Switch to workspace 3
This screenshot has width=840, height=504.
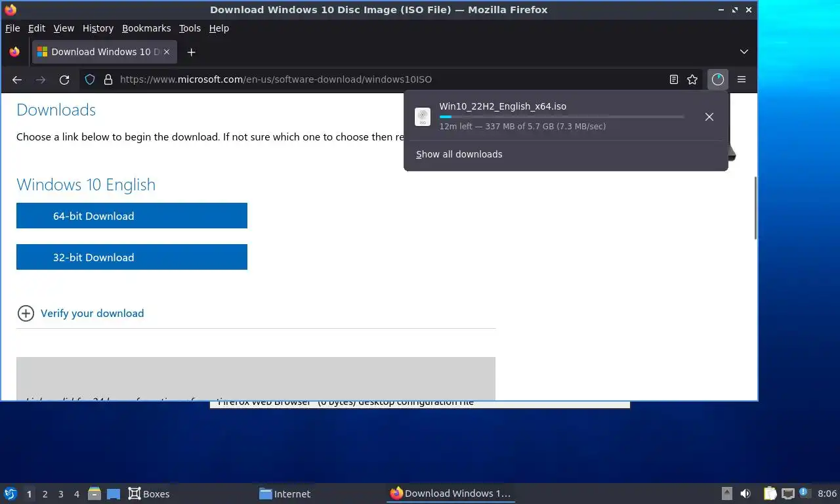click(x=60, y=493)
